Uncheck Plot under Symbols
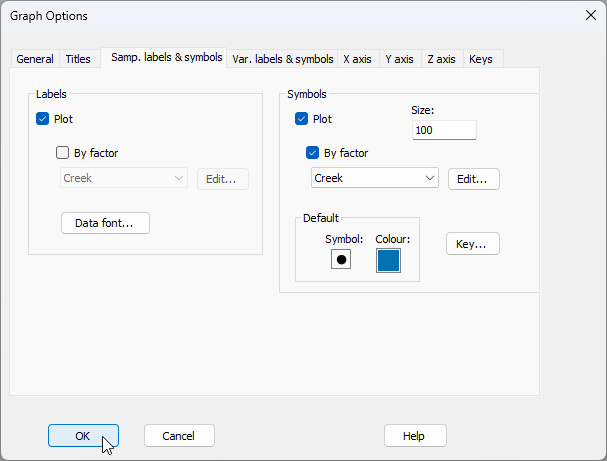 [302, 119]
